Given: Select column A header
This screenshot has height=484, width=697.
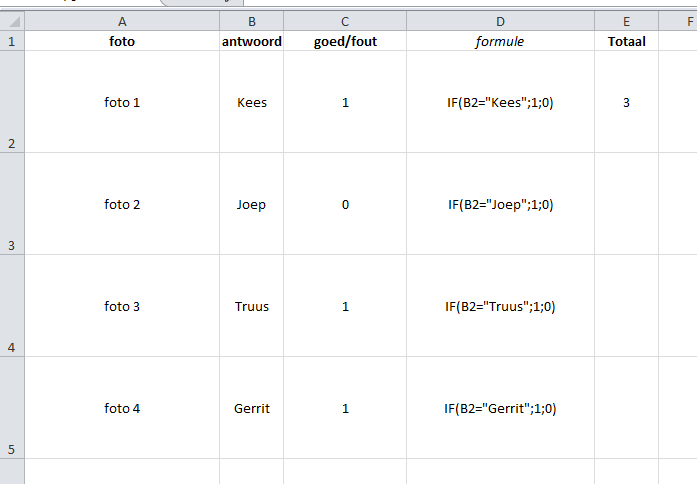Looking at the screenshot, I should [x=122, y=21].
